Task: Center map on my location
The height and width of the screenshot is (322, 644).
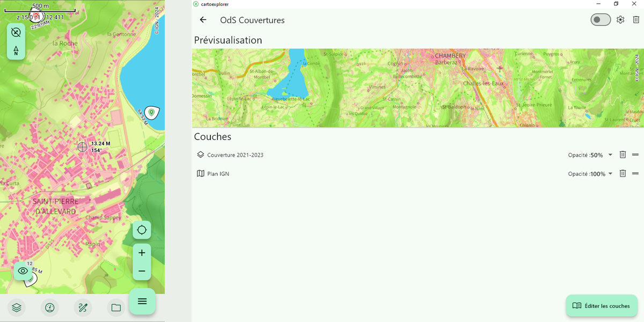Action: [142, 230]
